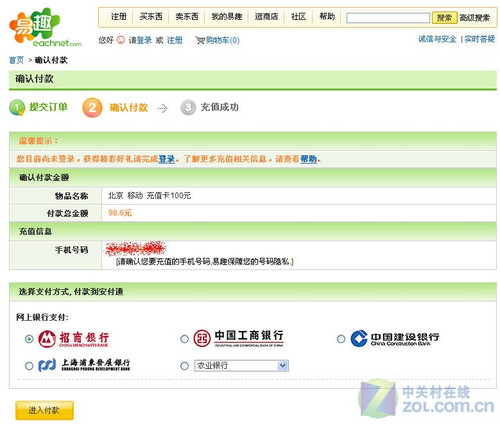Open 我的易趣 in the top navigation

(x=227, y=17)
